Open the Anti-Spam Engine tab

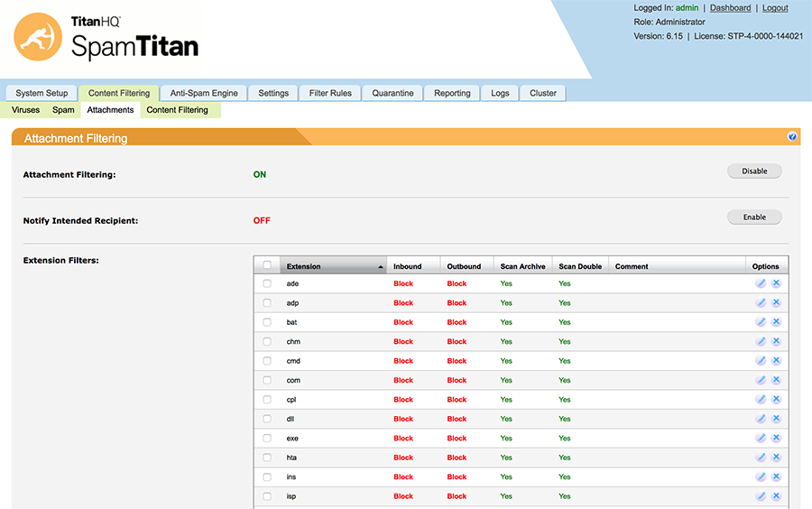pos(204,93)
